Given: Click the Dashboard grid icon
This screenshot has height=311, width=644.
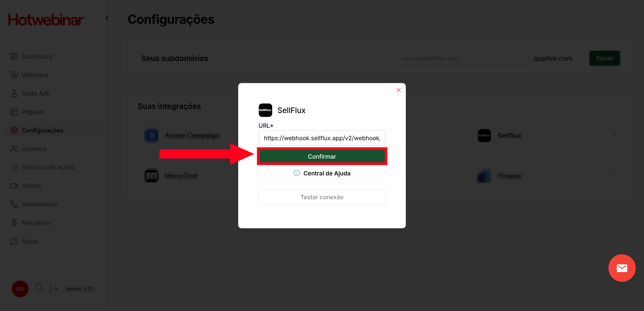Looking at the screenshot, I should pyautogui.click(x=14, y=56).
